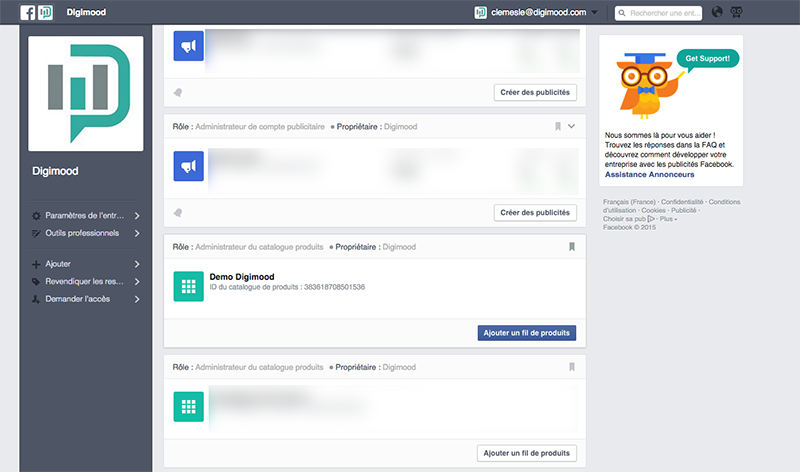Expand the chevron on the ad account role header
The image size is (800, 472).
click(x=571, y=126)
